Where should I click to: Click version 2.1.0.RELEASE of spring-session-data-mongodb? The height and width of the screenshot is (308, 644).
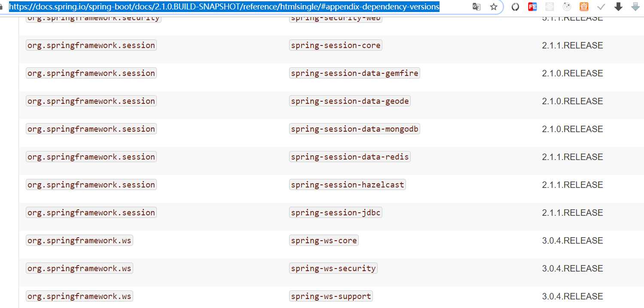572,129
